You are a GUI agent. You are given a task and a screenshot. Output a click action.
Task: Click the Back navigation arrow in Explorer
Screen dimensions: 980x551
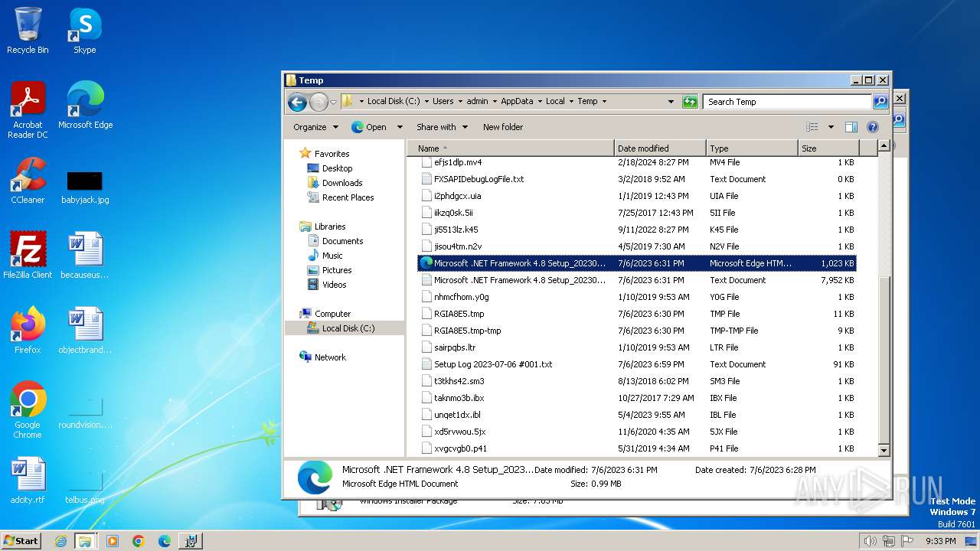(297, 102)
